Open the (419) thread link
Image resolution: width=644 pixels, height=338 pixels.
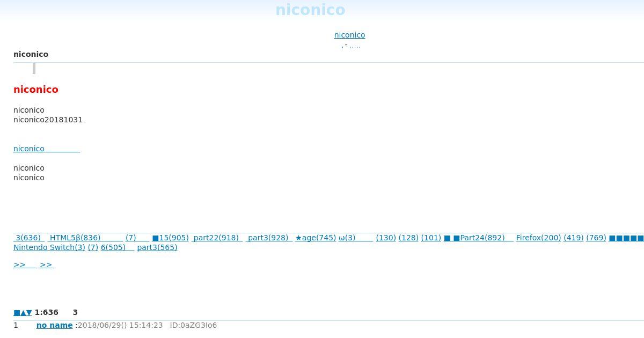(574, 238)
